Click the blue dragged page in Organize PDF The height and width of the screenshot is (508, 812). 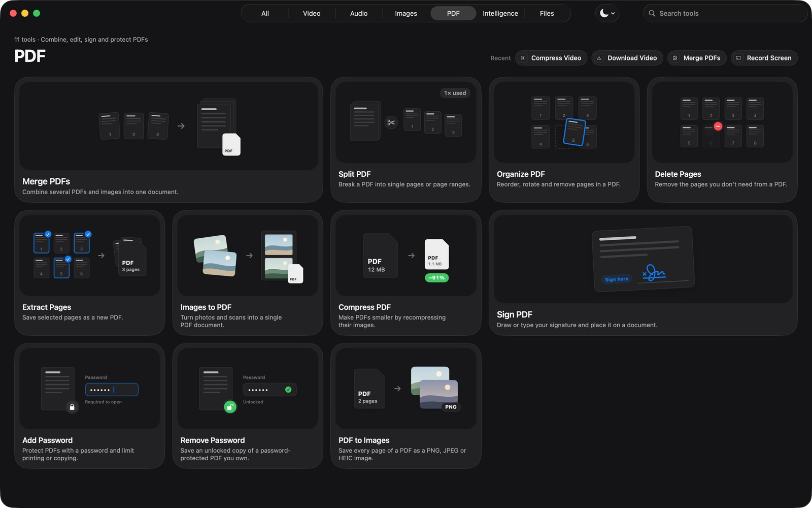(x=574, y=132)
